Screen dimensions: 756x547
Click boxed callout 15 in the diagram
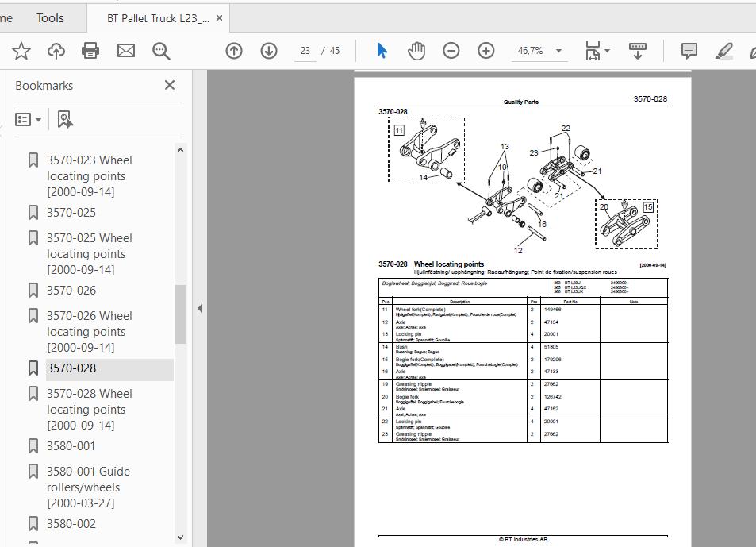tap(648, 207)
